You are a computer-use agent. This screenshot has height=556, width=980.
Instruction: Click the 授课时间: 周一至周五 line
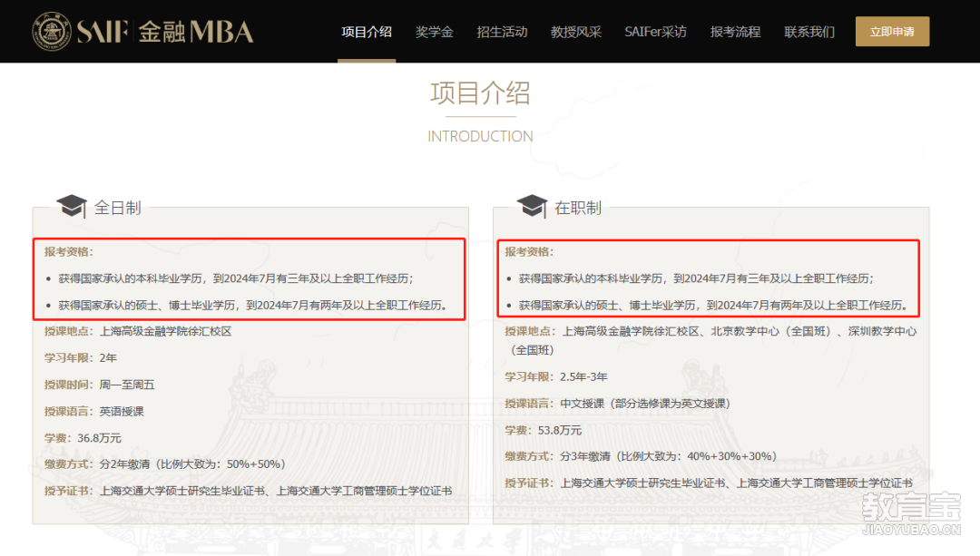click(99, 385)
